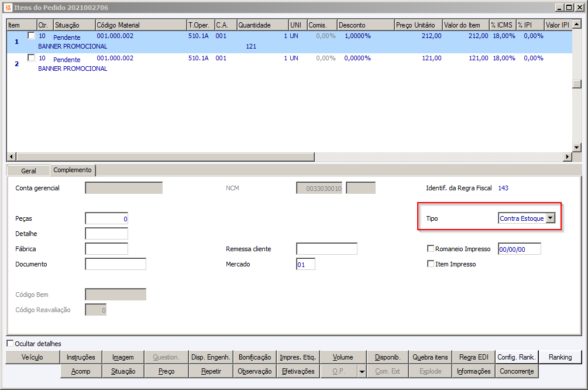Enable the Item Impresso checkbox
This screenshot has height=390, width=588.
click(431, 264)
